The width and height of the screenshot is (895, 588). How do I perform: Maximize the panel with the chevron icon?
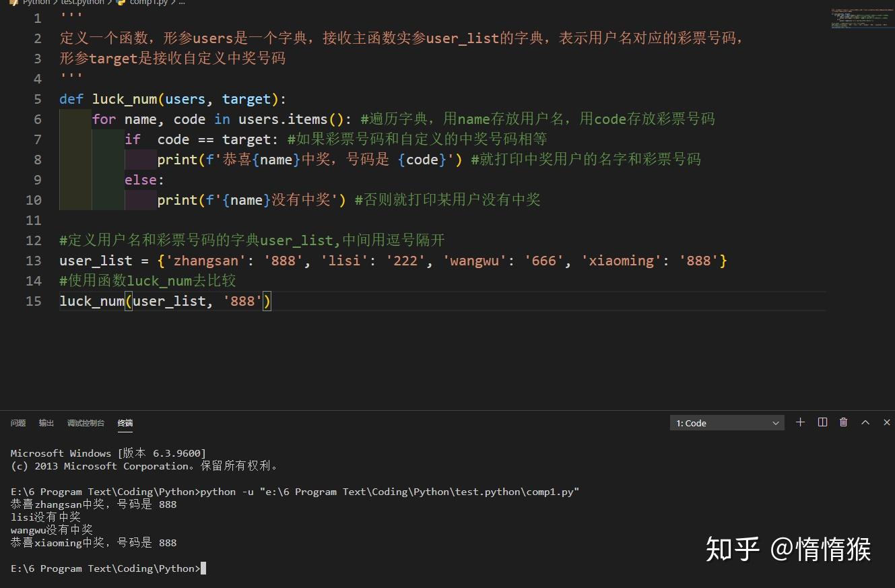click(865, 422)
